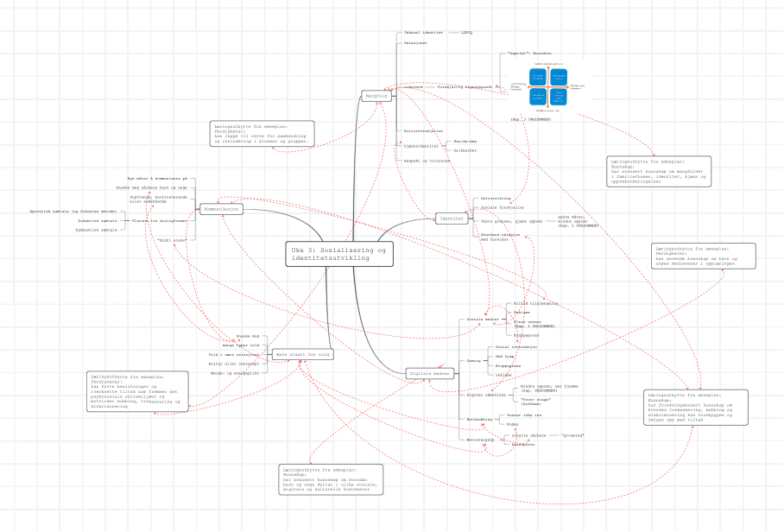Click the Relasjoner item under Mangfold

(x=415, y=43)
